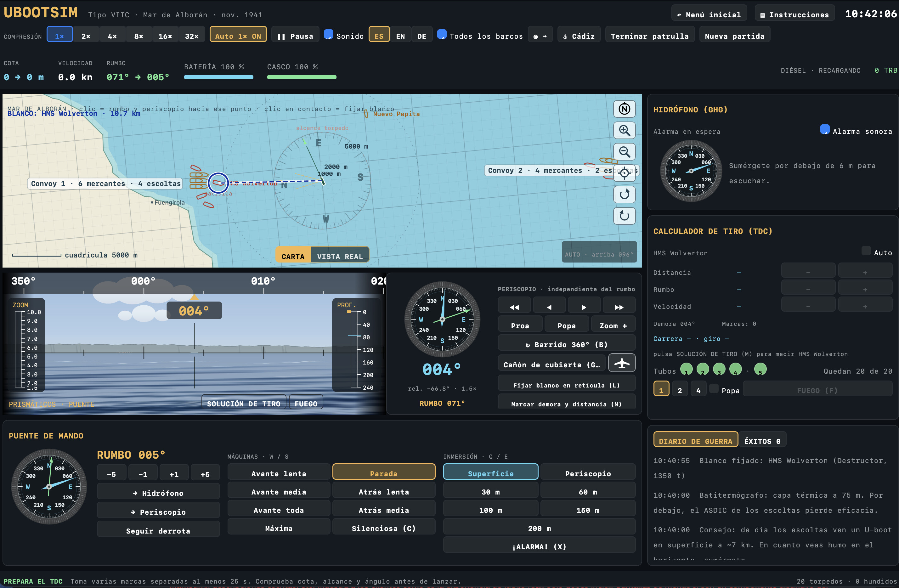Select stern torpedo tube 5 indicator
Screen dimensions: 899x588
[x=760, y=369]
